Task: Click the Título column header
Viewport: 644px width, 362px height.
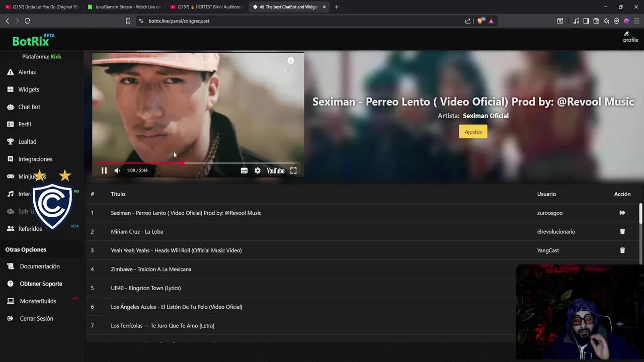Action: [x=118, y=194]
